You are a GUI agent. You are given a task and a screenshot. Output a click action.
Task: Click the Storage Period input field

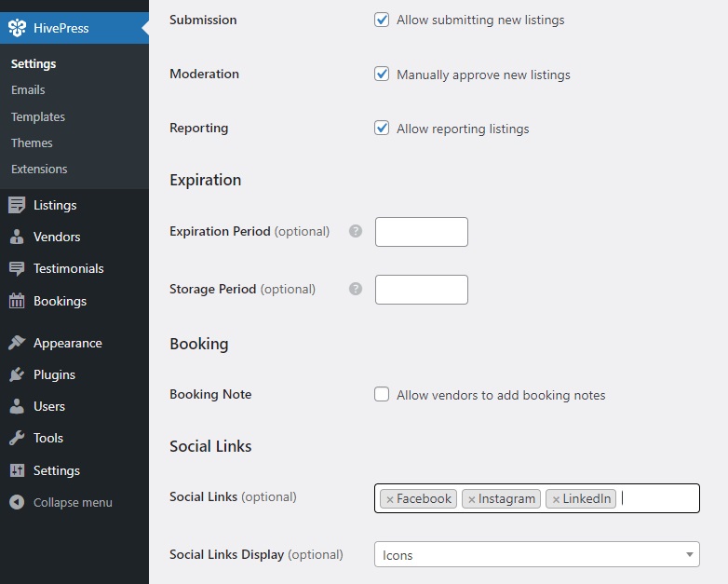(x=421, y=290)
